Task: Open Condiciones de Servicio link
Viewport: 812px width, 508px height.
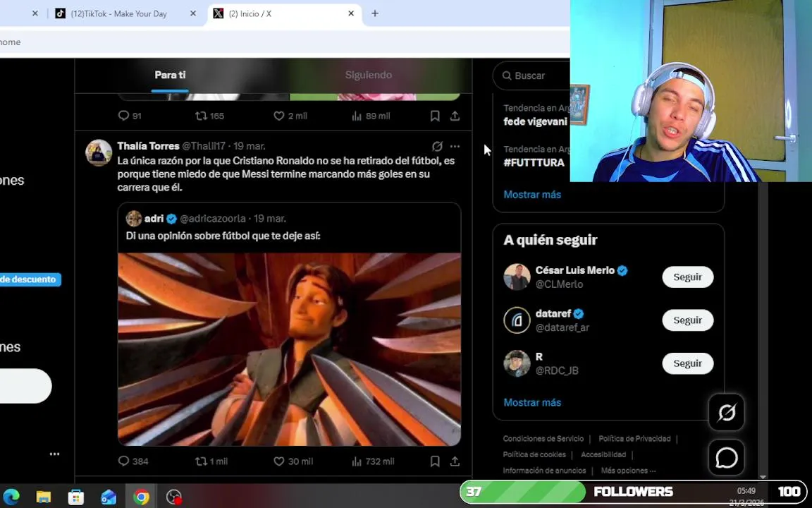Action: (543, 439)
